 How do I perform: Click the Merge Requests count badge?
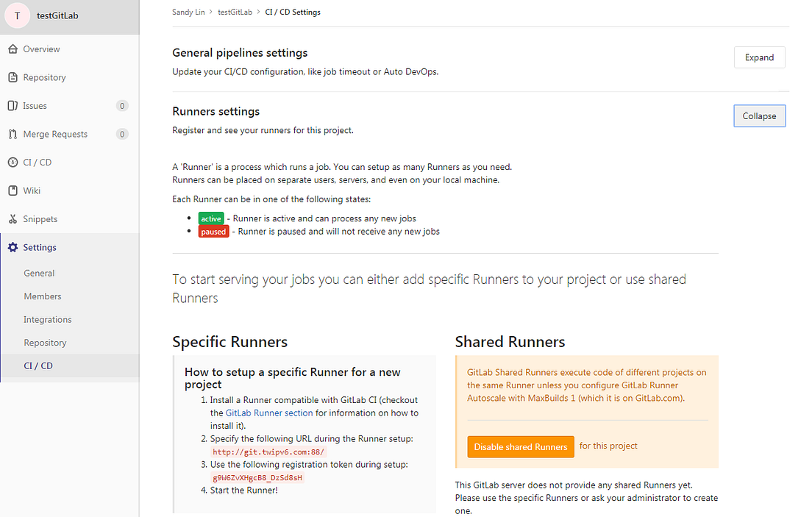(x=122, y=134)
